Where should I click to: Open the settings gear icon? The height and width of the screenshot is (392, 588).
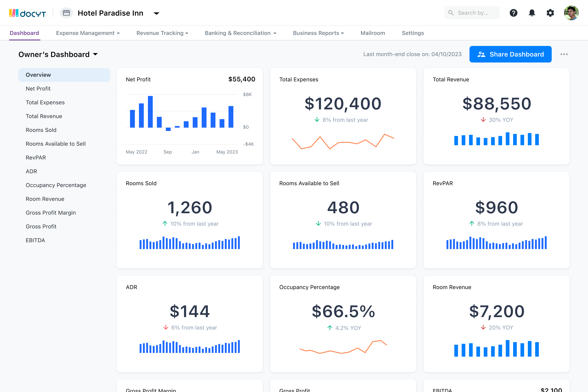550,13
